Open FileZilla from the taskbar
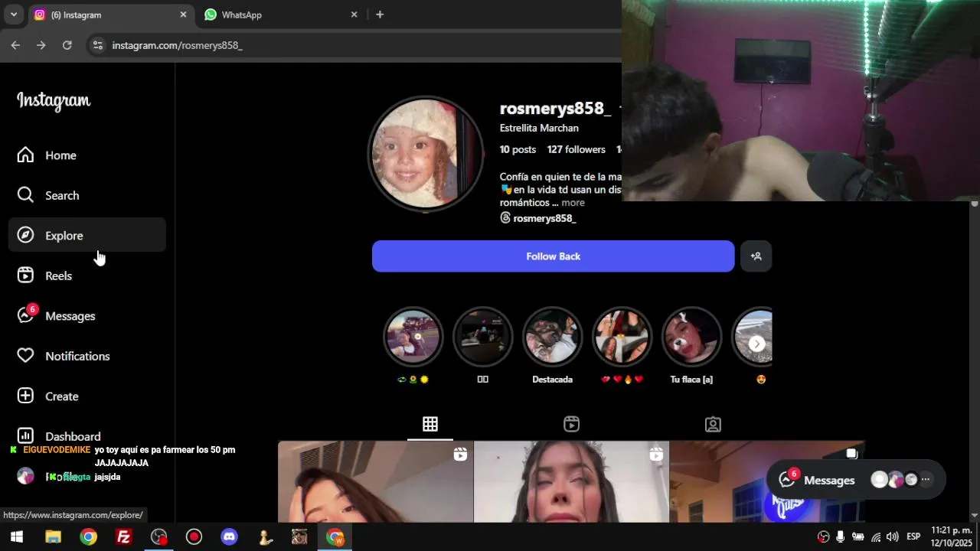Image resolution: width=980 pixels, height=551 pixels. pos(123,537)
